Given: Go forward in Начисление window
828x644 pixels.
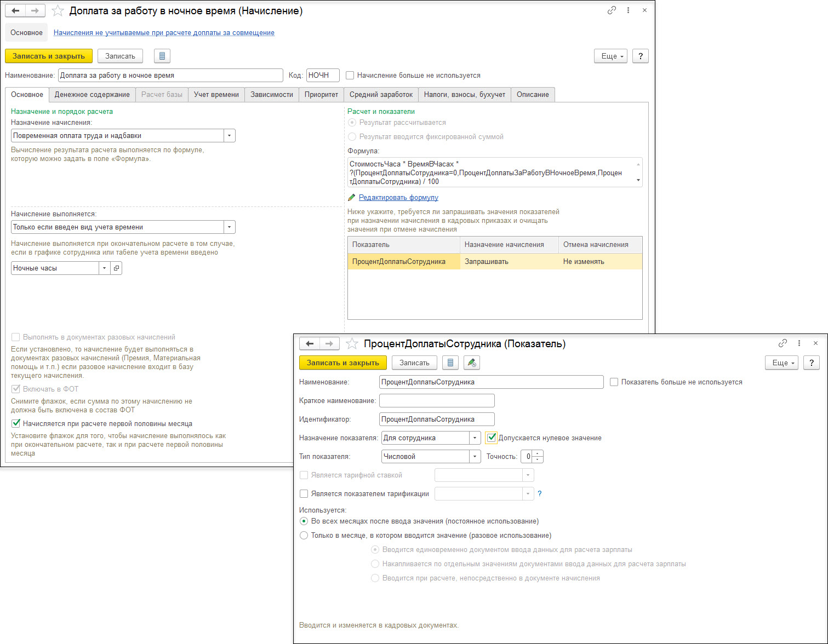Looking at the screenshot, I should coord(35,10).
